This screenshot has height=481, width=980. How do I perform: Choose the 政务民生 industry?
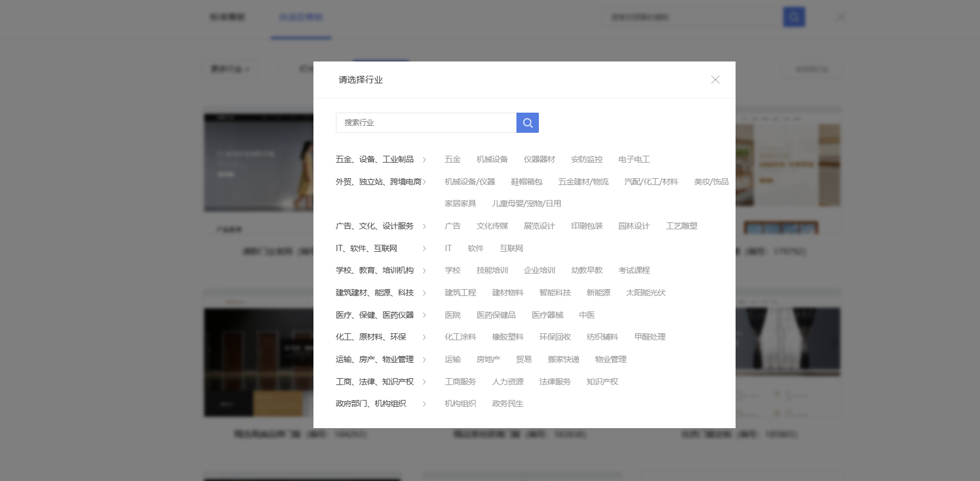point(508,403)
